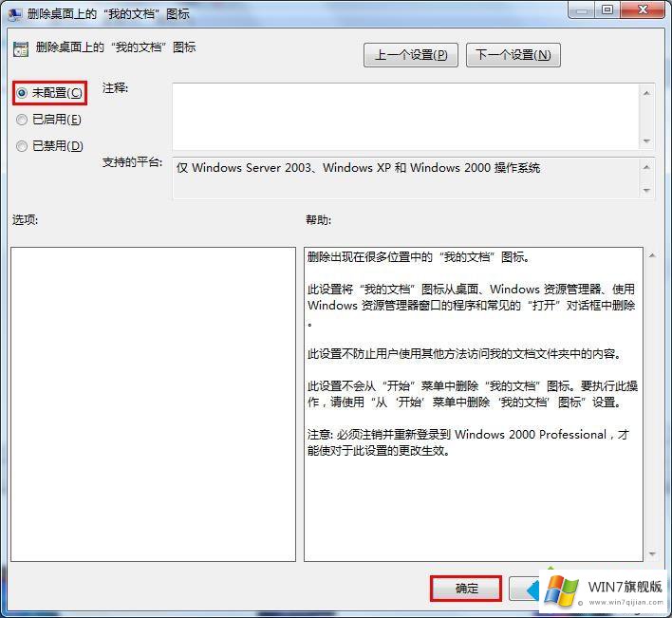Maximize the policy dialog window
The width and height of the screenshot is (672, 618).
607,9
